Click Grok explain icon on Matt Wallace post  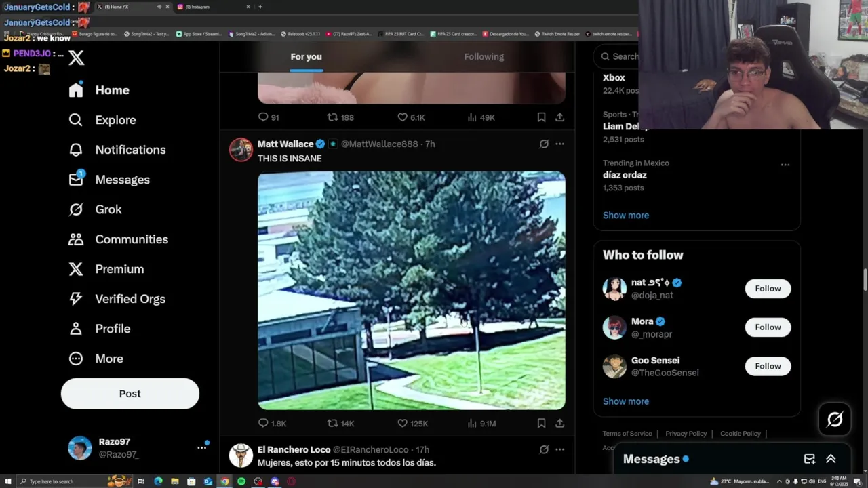coord(544,144)
